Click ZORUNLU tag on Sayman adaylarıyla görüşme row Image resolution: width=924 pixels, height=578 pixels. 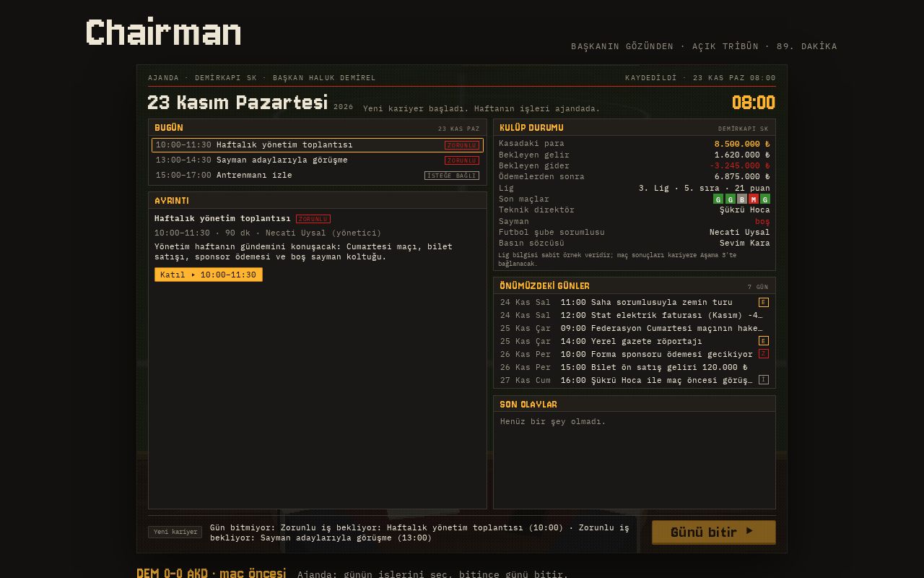[x=462, y=160]
